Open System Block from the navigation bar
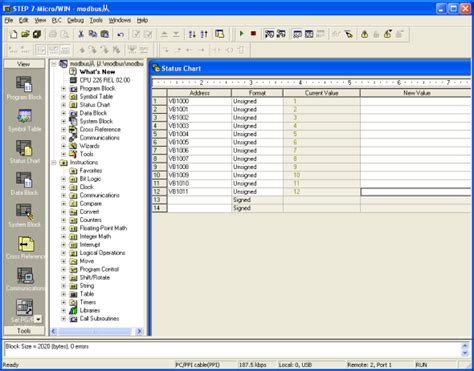The image size is (474, 371). click(24, 215)
